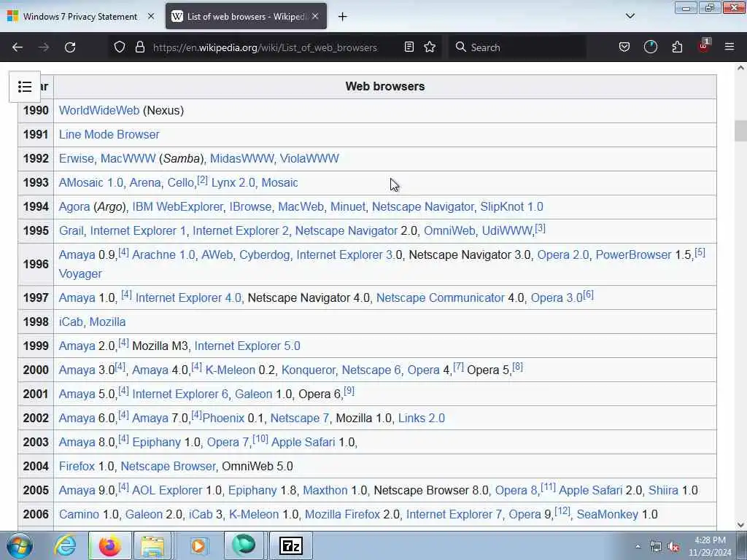
Task: Open OmniWeb link in 1995 row
Action: 449,230
